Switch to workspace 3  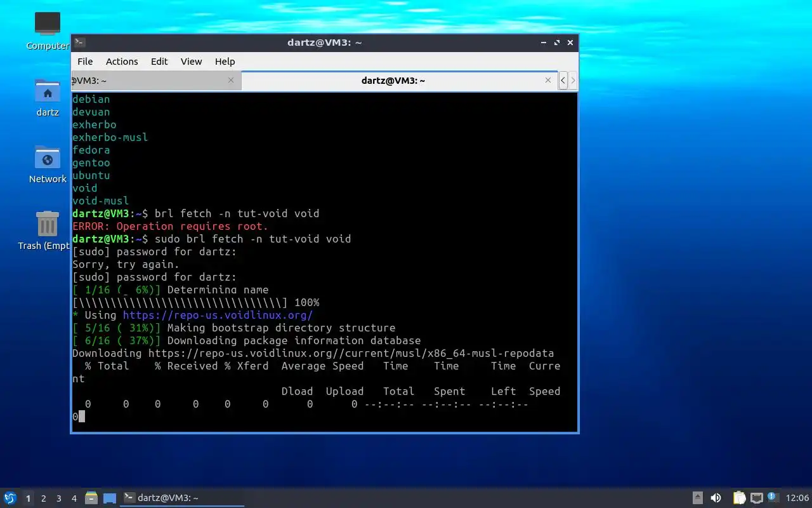tap(58, 498)
